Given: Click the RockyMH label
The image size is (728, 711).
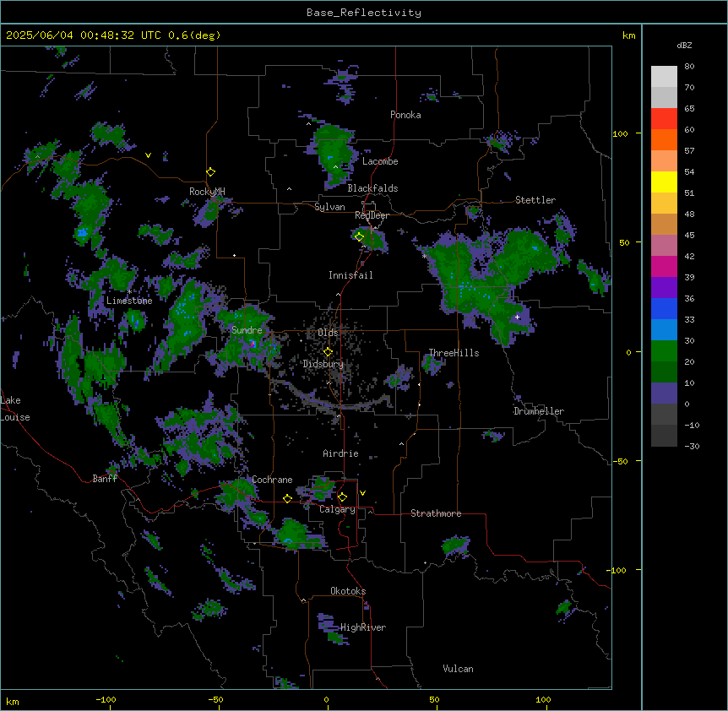Looking at the screenshot, I should (x=207, y=192).
